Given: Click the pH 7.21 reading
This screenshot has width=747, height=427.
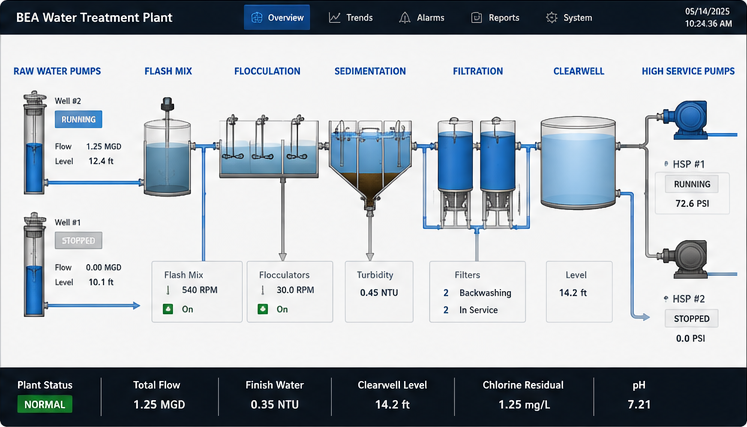Looking at the screenshot, I should 639,405.
